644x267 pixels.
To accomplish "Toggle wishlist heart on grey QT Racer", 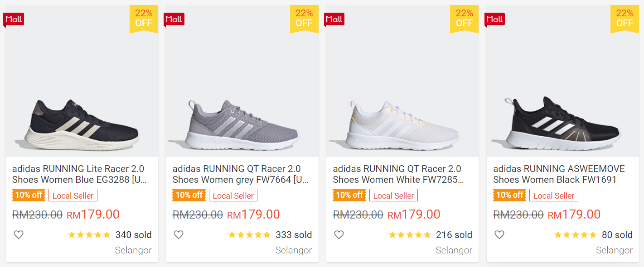I will click(x=179, y=235).
